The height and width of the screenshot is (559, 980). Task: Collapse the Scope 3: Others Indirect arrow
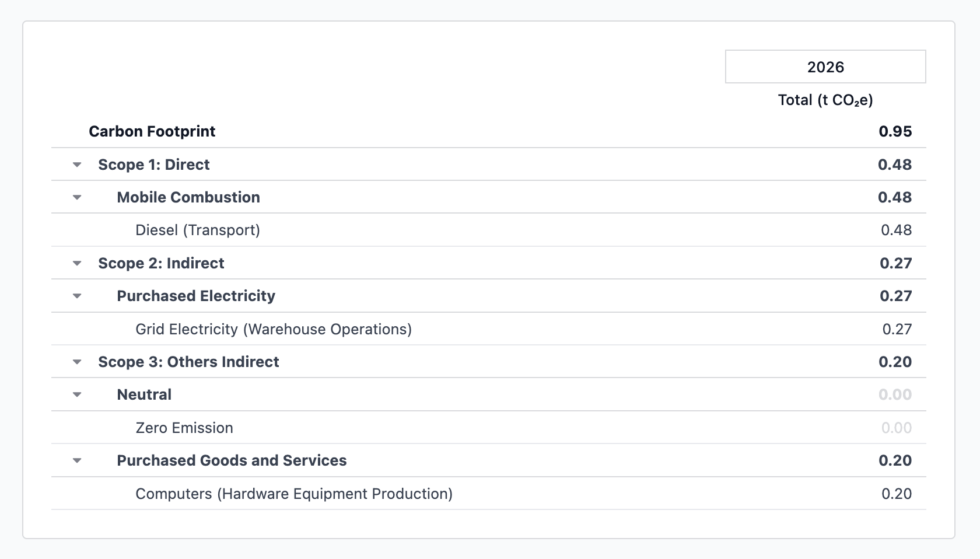pos(77,362)
